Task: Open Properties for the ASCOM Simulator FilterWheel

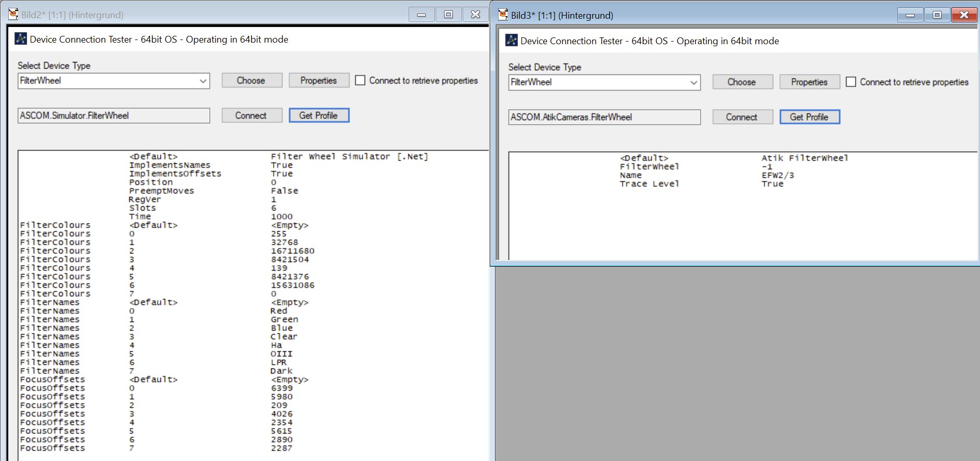Action: 318,81
